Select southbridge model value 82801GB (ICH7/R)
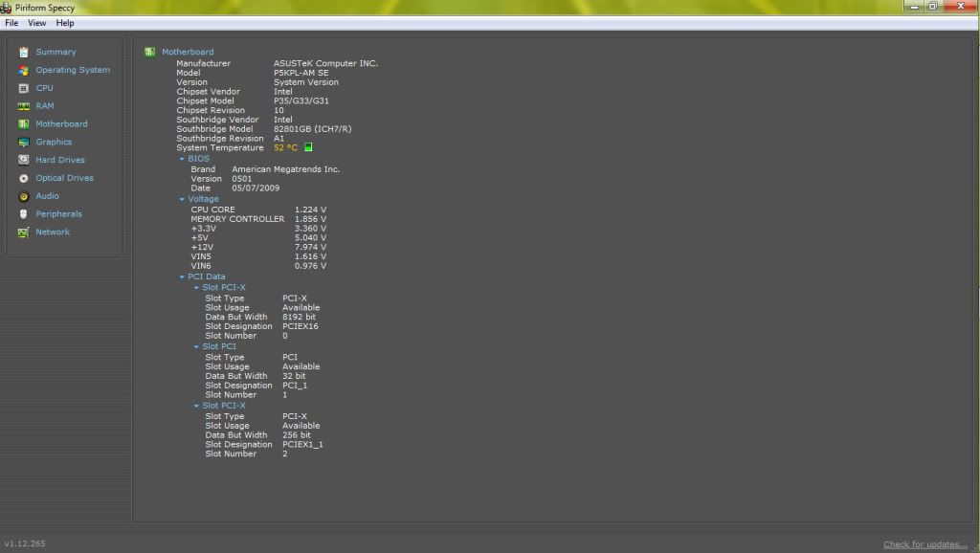Viewport: 980px width, 553px height. point(313,129)
